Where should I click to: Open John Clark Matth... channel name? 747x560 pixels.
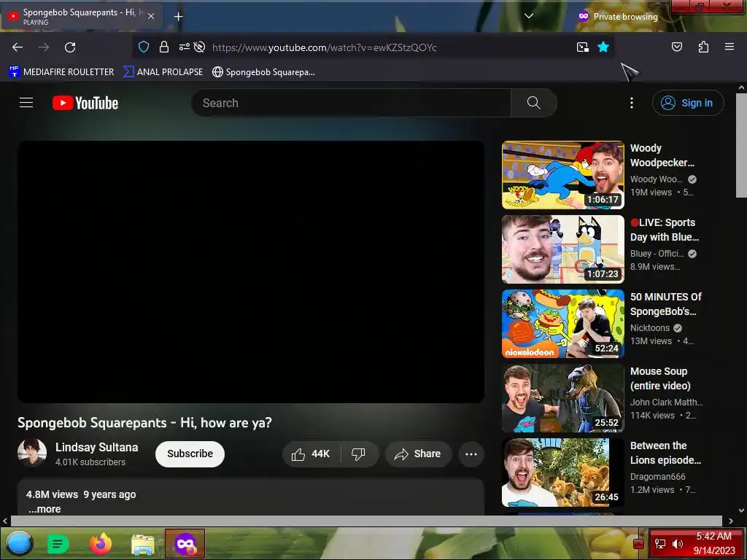(667, 402)
